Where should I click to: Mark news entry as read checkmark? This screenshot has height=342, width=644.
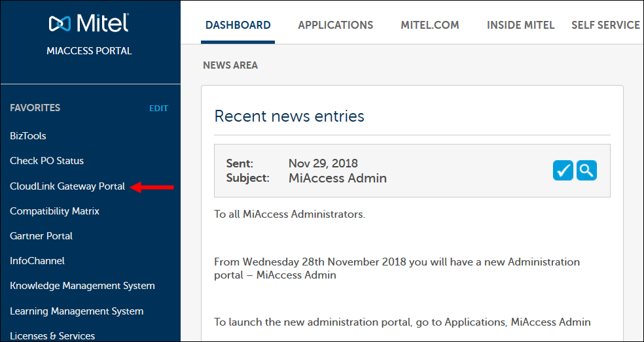(563, 171)
